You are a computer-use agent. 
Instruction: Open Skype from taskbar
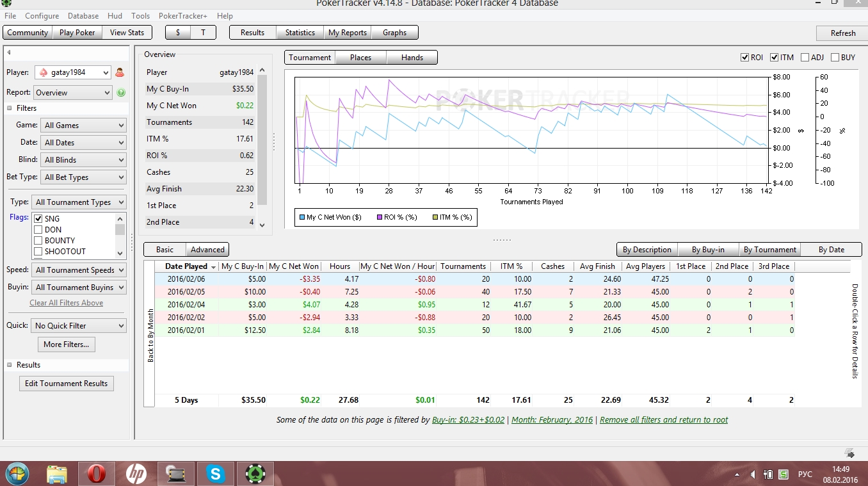pyautogui.click(x=216, y=474)
